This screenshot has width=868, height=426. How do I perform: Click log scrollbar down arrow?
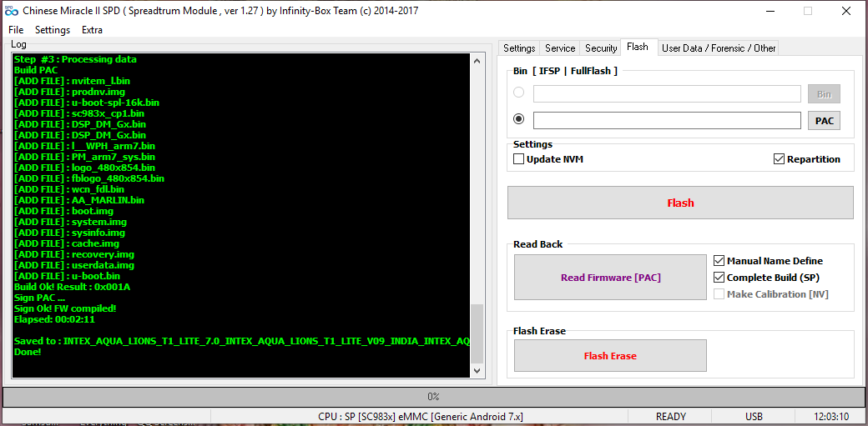(477, 371)
